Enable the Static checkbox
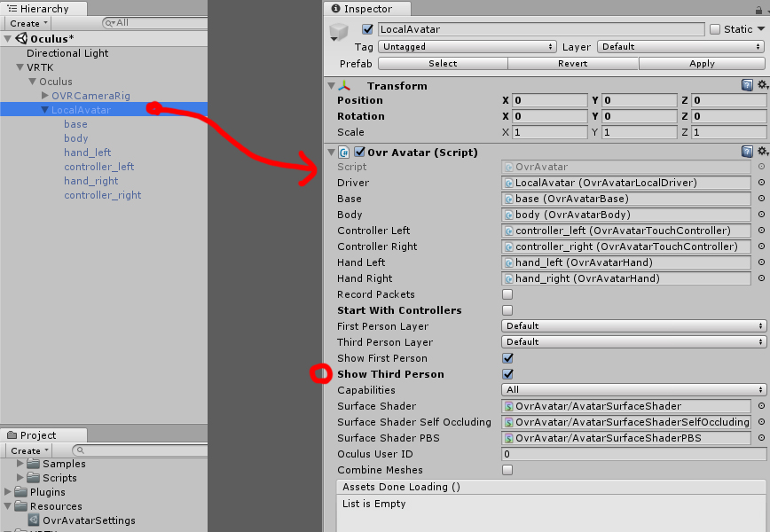 [x=715, y=29]
